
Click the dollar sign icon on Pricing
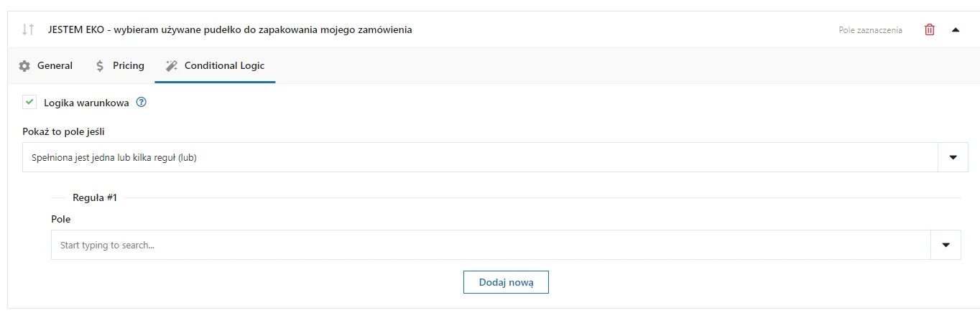coord(101,66)
